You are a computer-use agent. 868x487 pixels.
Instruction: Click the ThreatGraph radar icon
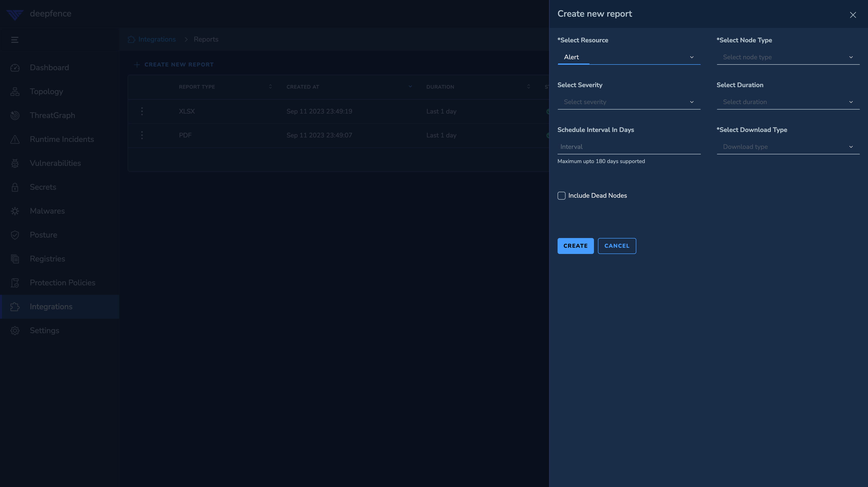tap(15, 116)
